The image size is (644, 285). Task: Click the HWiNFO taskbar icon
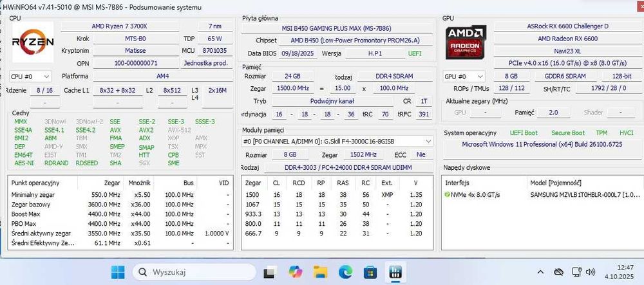396,272
